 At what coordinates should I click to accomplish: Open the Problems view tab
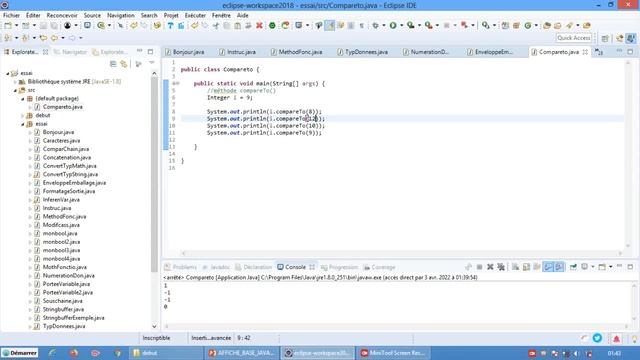(x=180, y=267)
